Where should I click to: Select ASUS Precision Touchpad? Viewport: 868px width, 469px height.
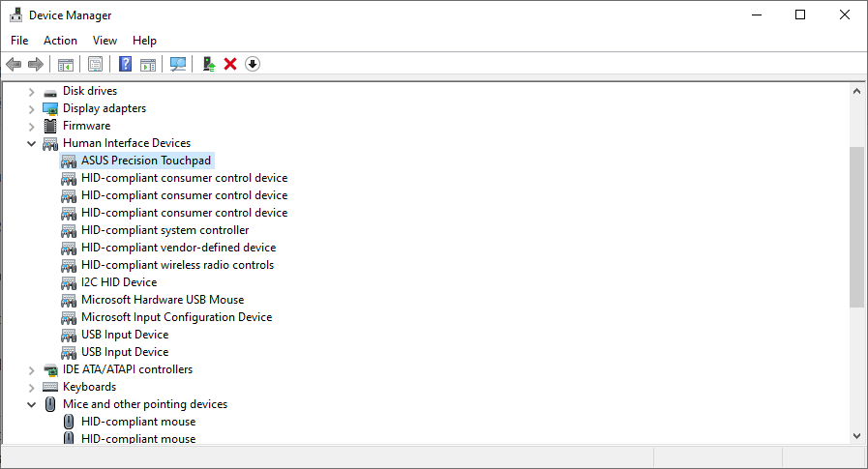tap(146, 161)
